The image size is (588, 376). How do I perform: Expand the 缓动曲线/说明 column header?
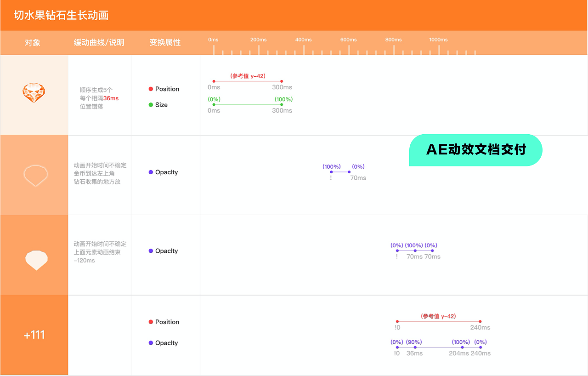(x=99, y=42)
